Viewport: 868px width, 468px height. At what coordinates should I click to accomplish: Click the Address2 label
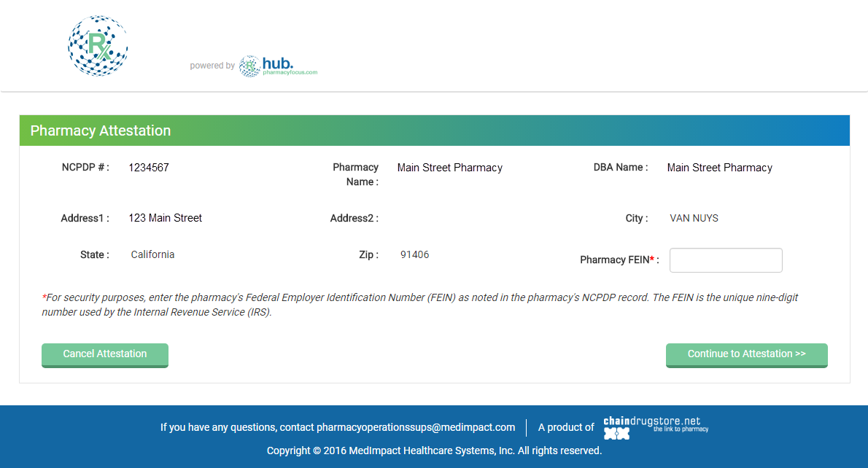[x=354, y=218]
